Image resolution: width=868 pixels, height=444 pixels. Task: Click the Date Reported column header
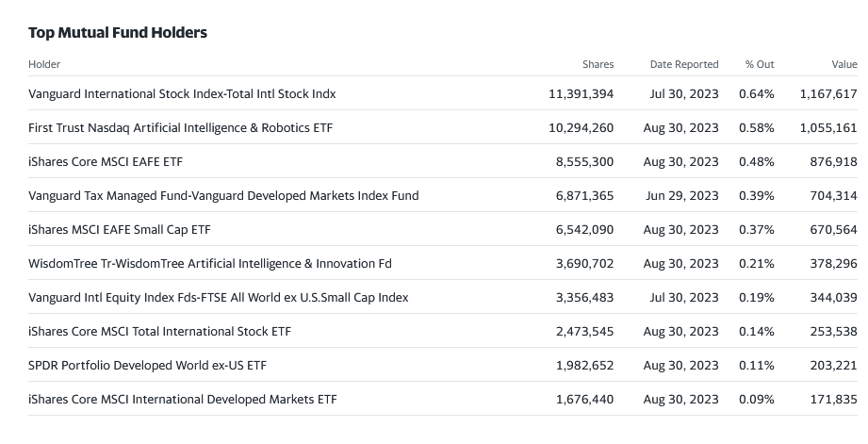click(684, 64)
